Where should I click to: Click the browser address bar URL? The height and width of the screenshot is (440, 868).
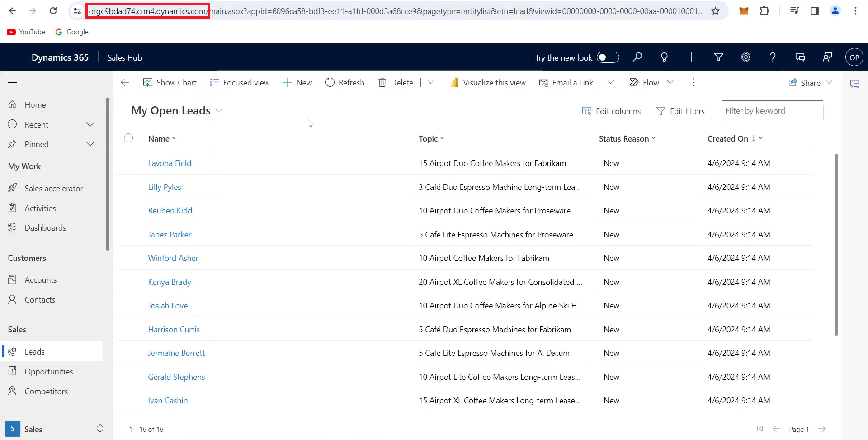(396, 11)
